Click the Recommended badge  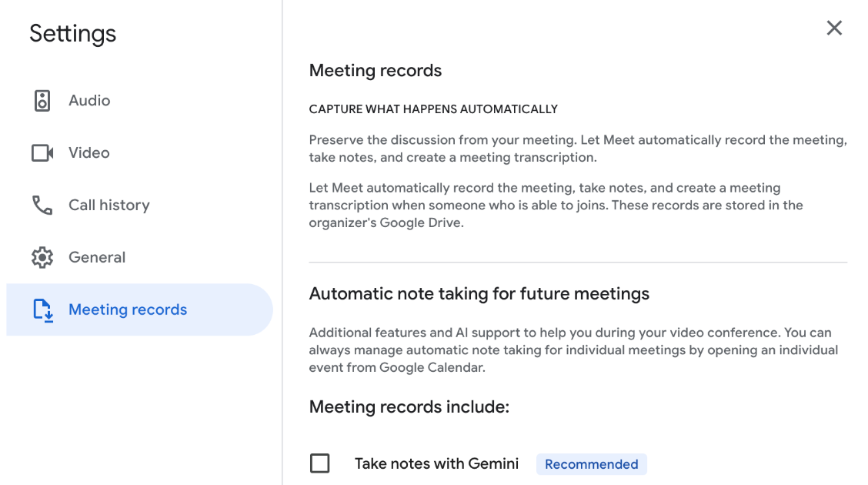tap(591, 463)
